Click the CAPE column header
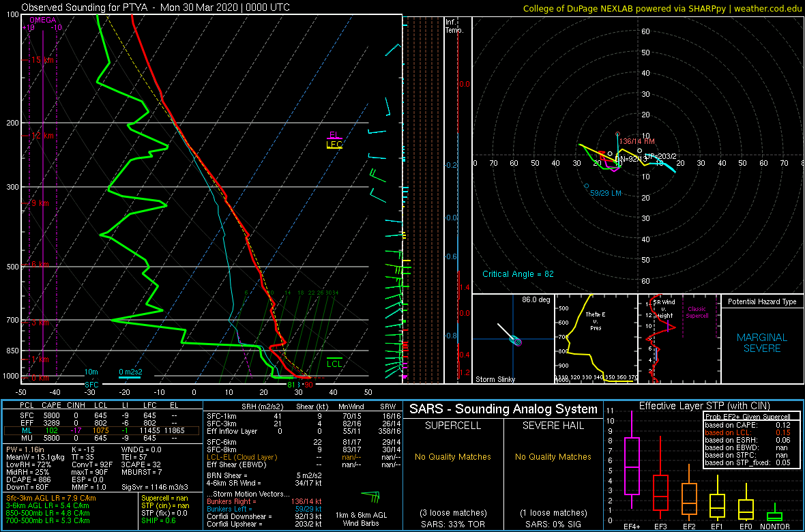Screen dimensions: 805x532 (x=51, y=406)
